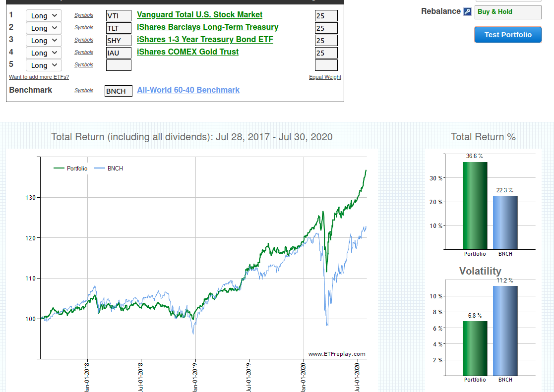Open the Long dropdown for empty row 5

pos(44,65)
